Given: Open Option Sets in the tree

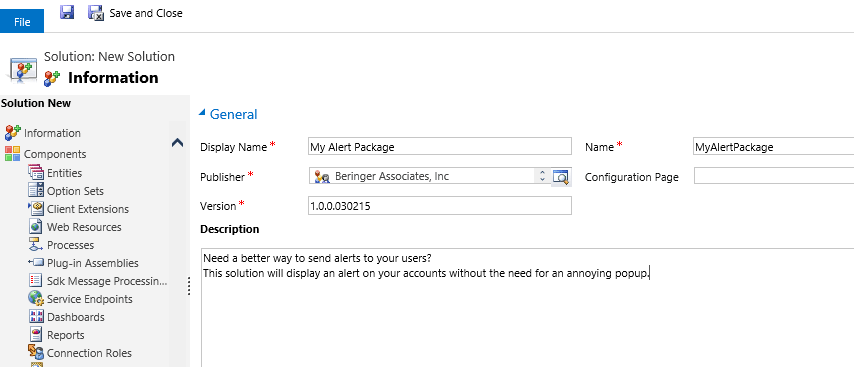Looking at the screenshot, I should point(75,191).
